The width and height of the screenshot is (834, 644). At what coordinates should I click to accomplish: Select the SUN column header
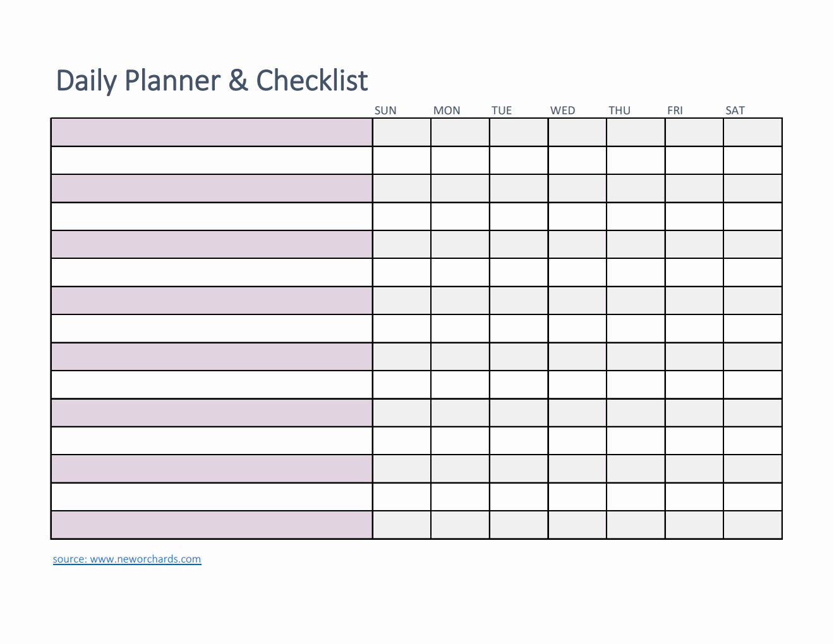click(x=385, y=110)
